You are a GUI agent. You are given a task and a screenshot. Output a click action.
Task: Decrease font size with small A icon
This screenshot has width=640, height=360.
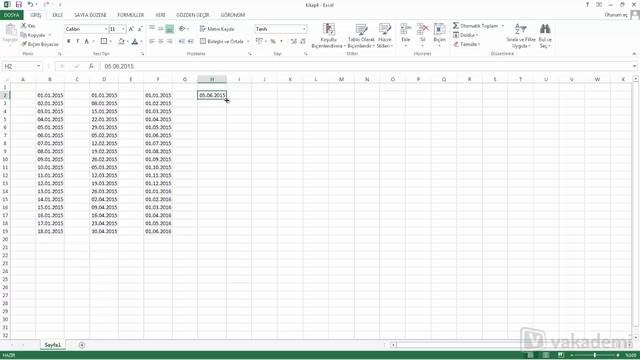140,29
